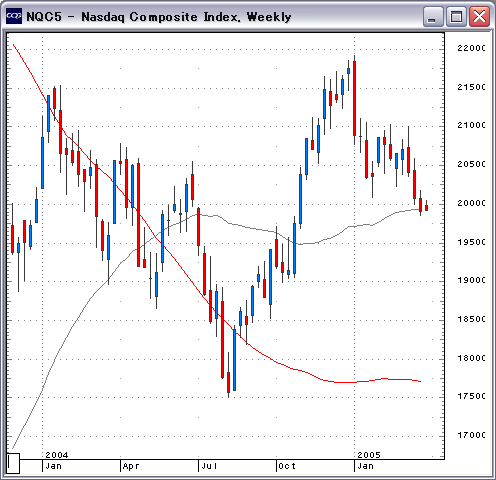Click the 20500 price scale label
Viewport: 496px width, 480px height.
(471, 164)
